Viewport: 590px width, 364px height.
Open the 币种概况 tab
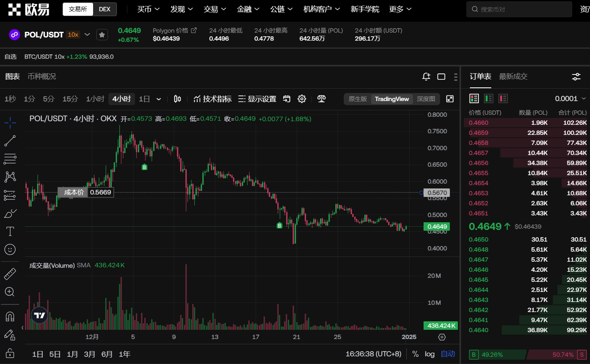[42, 77]
